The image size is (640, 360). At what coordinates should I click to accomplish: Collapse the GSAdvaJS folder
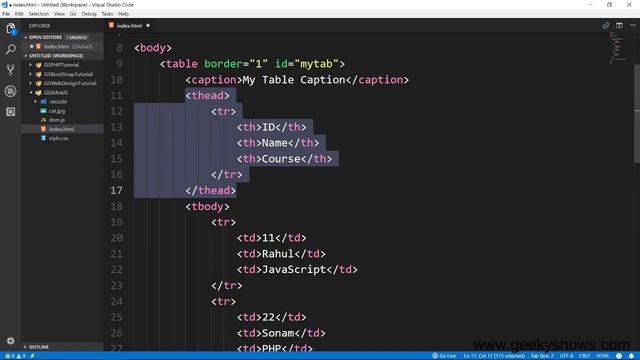tap(56, 93)
